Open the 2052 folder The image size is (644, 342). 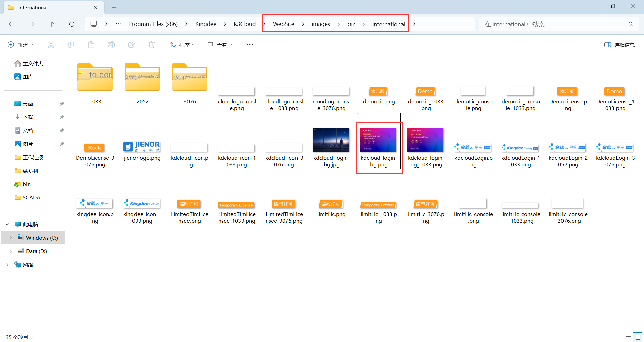[143, 84]
